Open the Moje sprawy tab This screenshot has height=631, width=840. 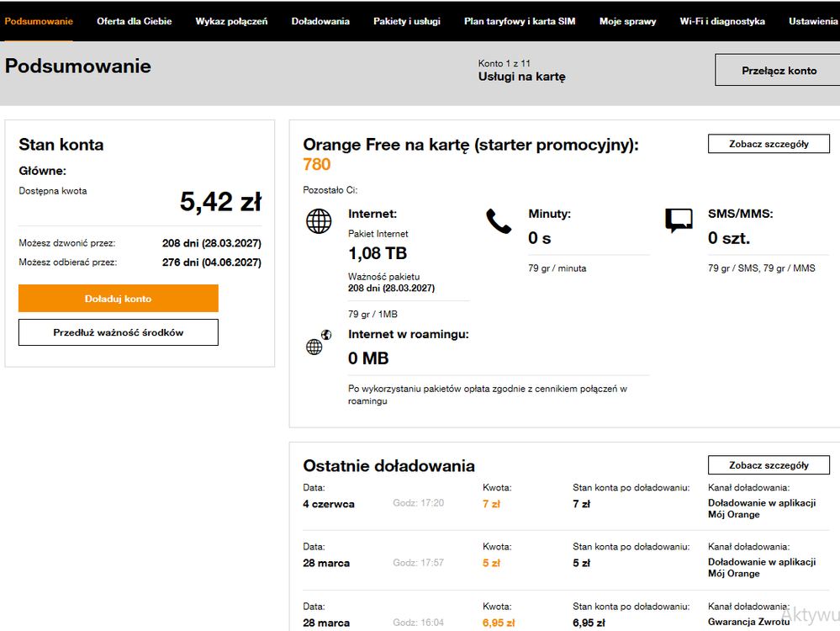coord(628,21)
